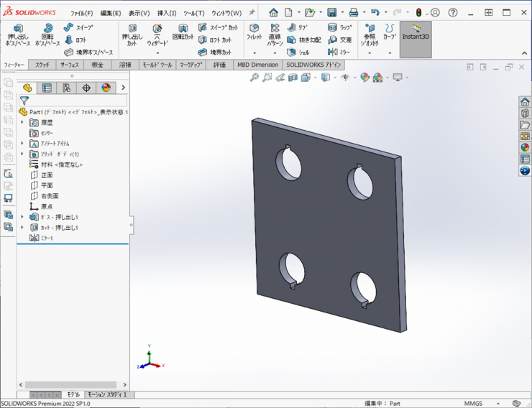532x408 pixels.
Task: Open the Display Style dropdown arrow
Action: point(335,78)
